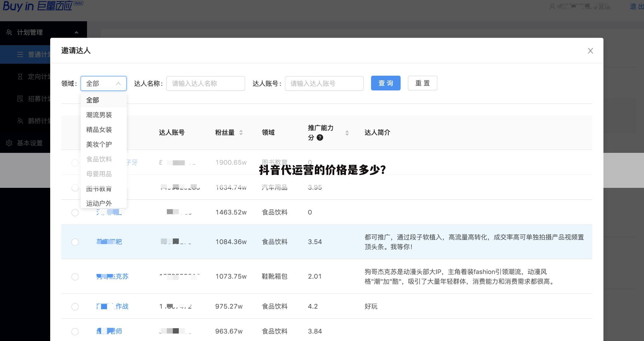Viewport: 644px width, 341px height.
Task: Open 鹊桥计划 via its person icon
Action: coord(20,121)
